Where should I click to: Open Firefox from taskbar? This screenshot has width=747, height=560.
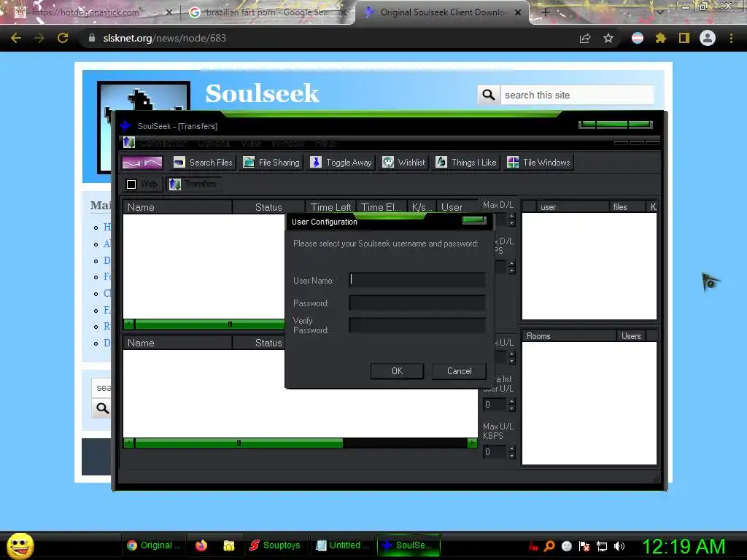click(201, 545)
